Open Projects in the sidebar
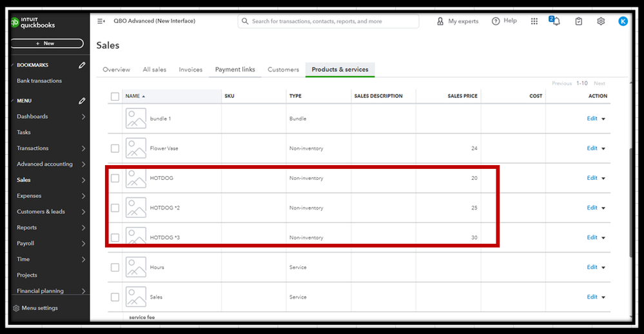Viewport: 644px width, 334px height. point(27,275)
